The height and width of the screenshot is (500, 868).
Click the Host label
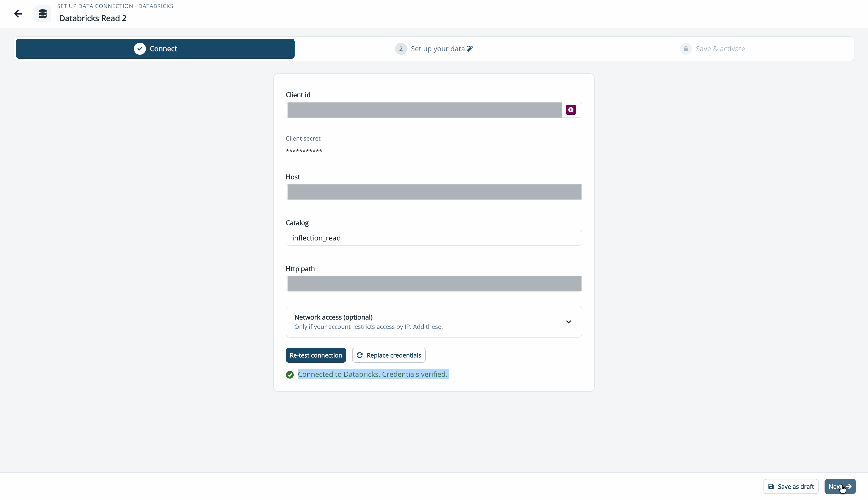point(293,177)
